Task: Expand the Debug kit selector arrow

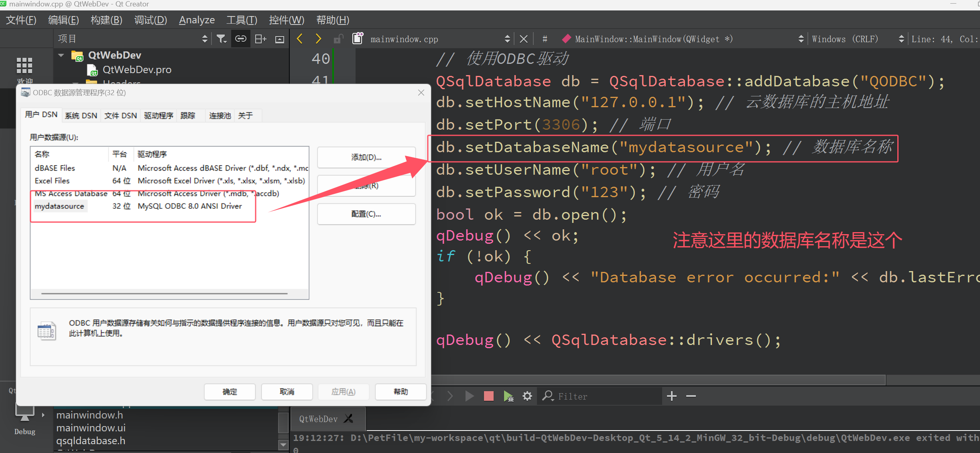Action: (x=43, y=415)
